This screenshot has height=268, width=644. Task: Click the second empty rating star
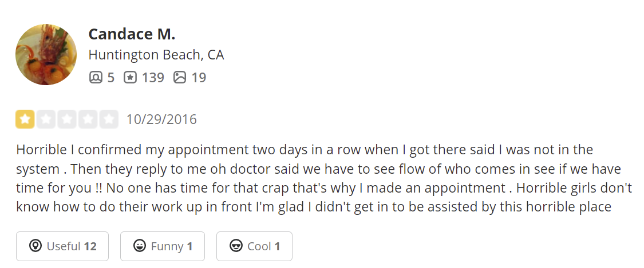pos(46,119)
